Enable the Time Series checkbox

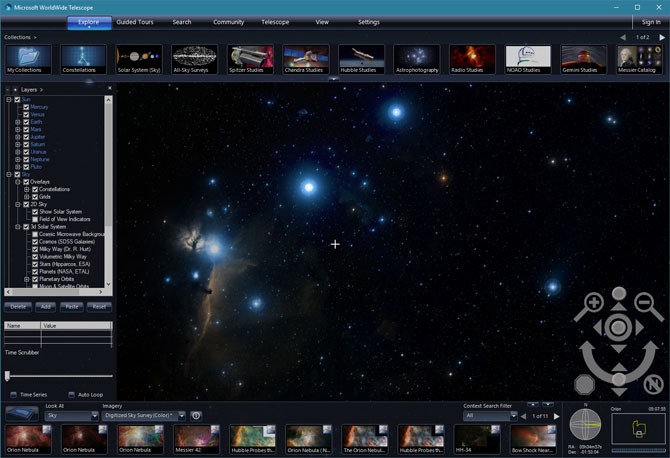click(x=14, y=394)
